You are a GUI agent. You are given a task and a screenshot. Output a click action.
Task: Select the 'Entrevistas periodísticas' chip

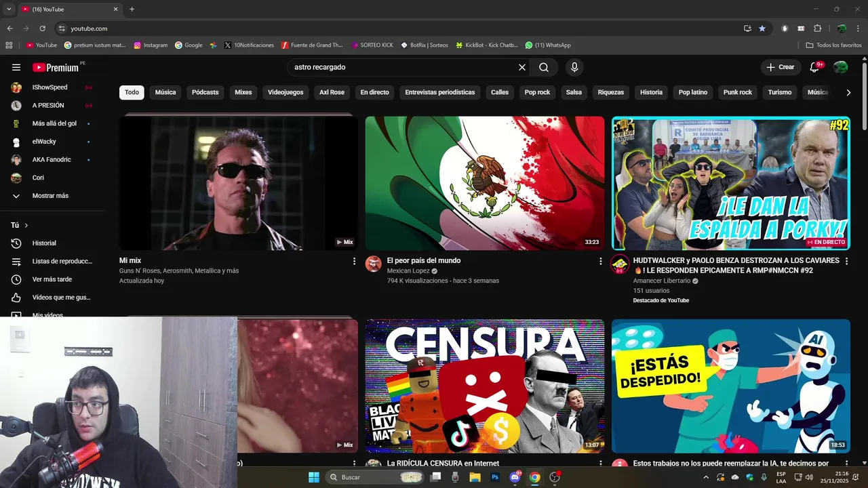click(x=440, y=92)
